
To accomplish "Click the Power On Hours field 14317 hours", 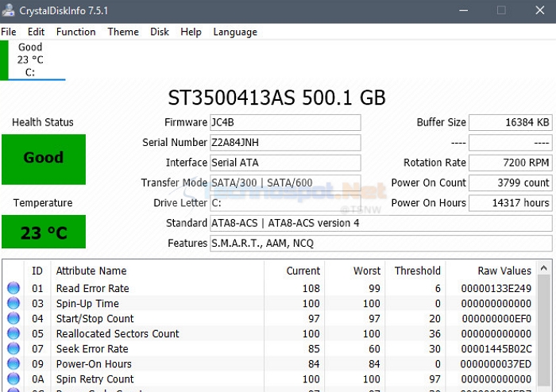I will [511, 203].
